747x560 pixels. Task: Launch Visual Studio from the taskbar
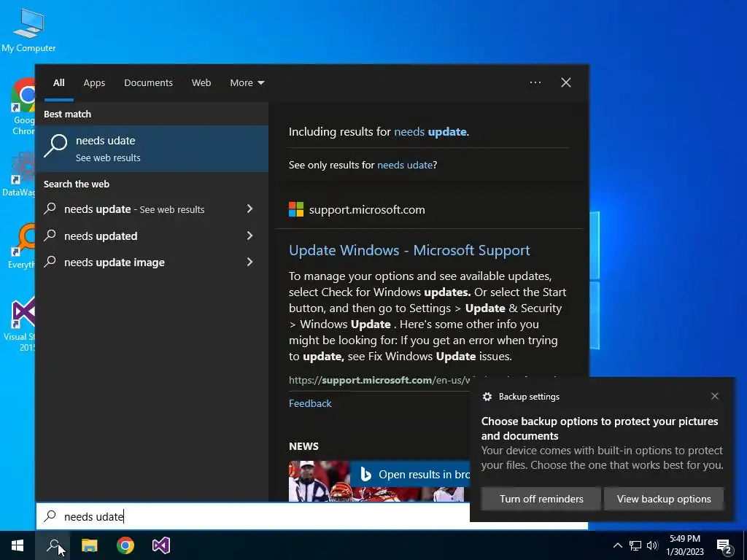161,545
